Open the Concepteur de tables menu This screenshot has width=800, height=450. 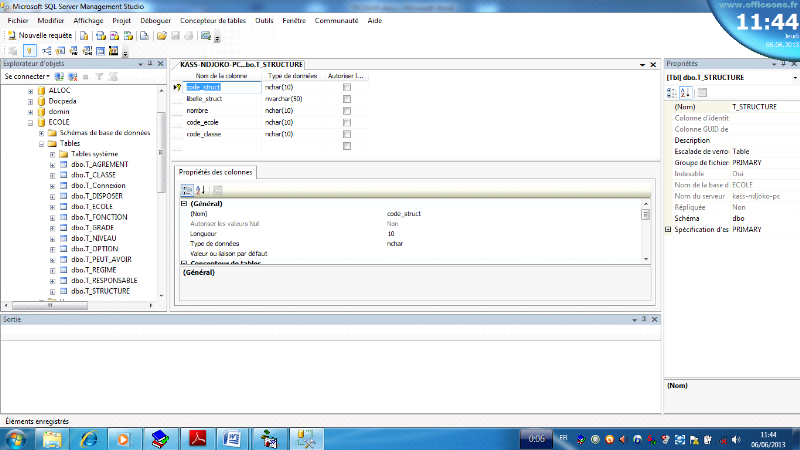point(213,21)
